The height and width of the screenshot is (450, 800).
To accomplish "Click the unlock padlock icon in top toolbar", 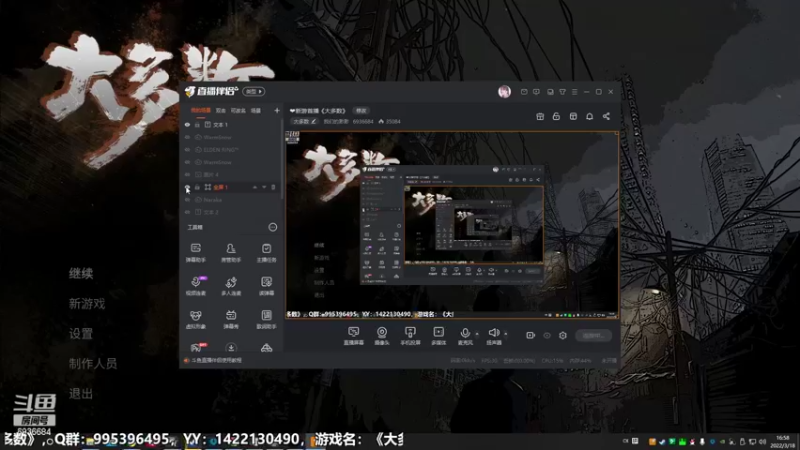I will pos(556,116).
